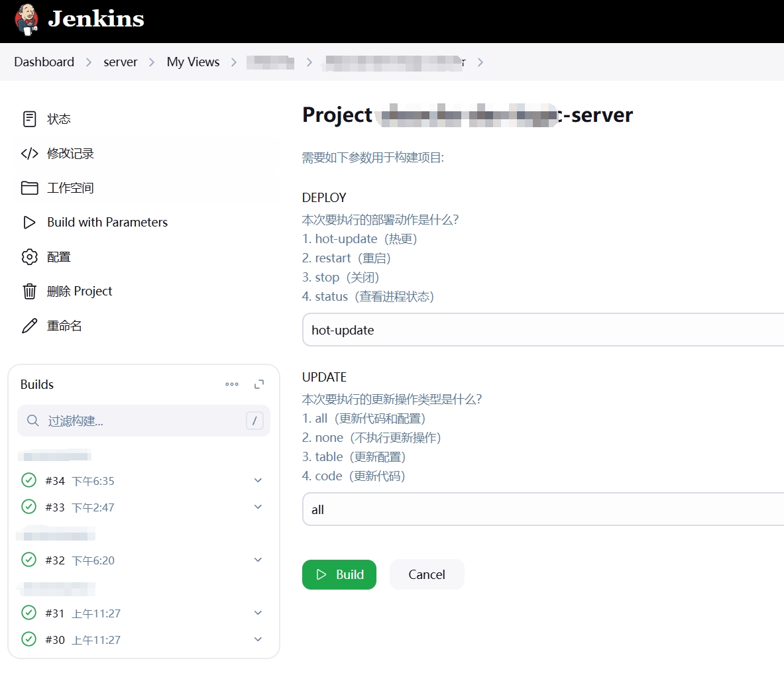Click the slash shortcut hint in filter
This screenshot has height=681, width=784.
(x=254, y=421)
